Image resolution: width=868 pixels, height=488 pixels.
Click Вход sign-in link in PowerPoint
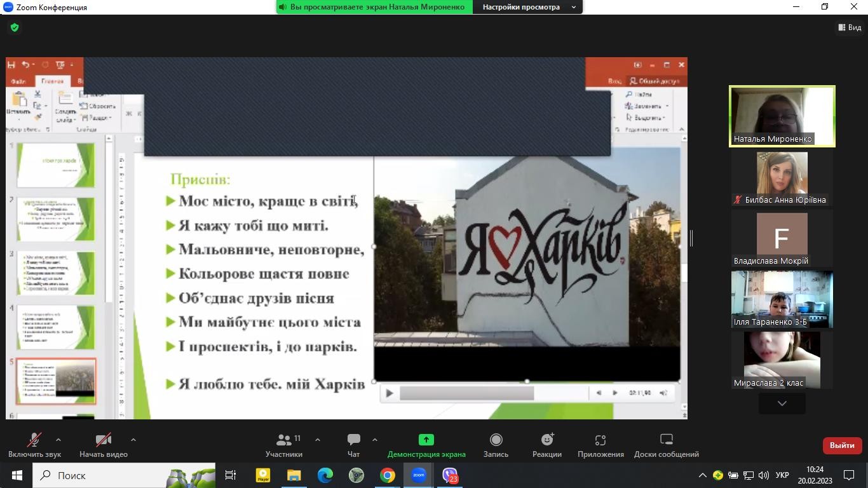point(614,81)
